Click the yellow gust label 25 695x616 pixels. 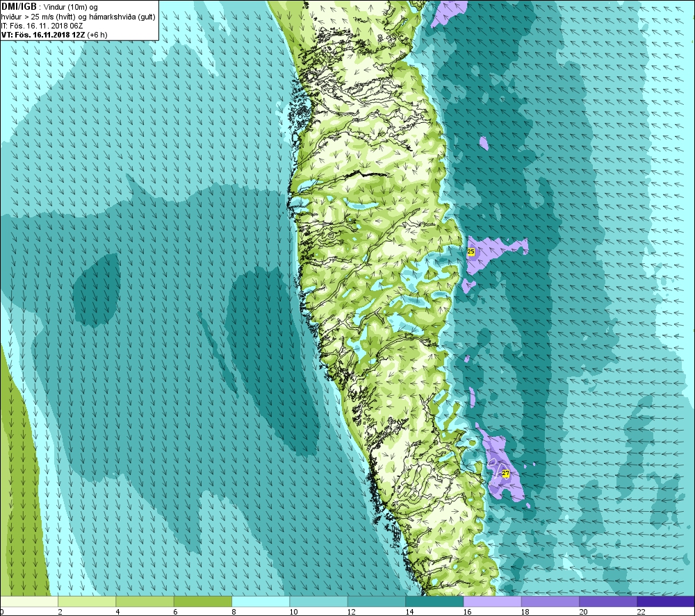[471, 251]
